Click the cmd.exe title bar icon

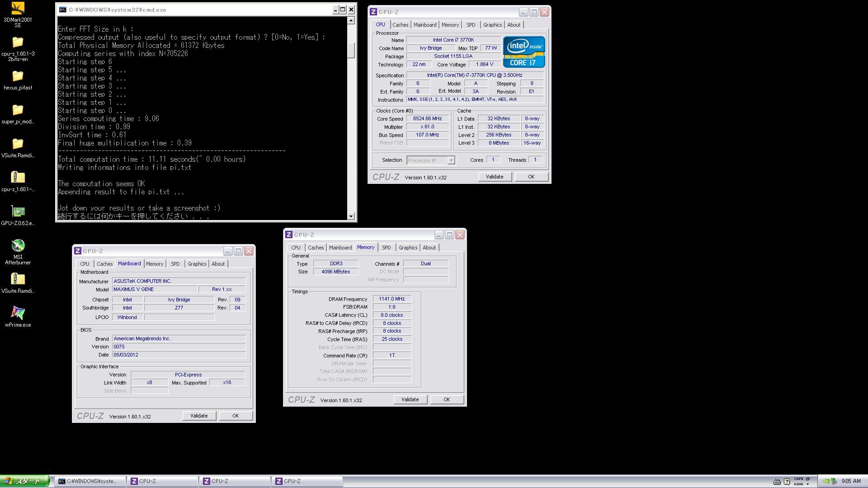[x=62, y=9]
